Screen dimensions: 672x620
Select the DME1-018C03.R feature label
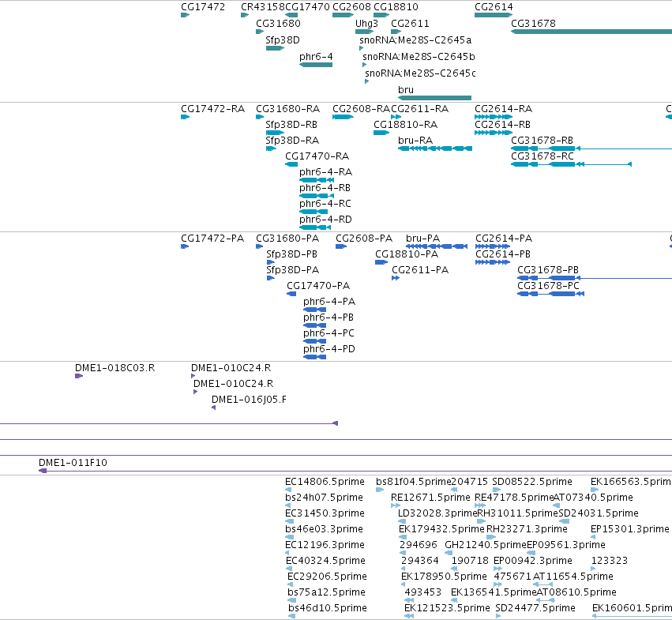coord(115,368)
